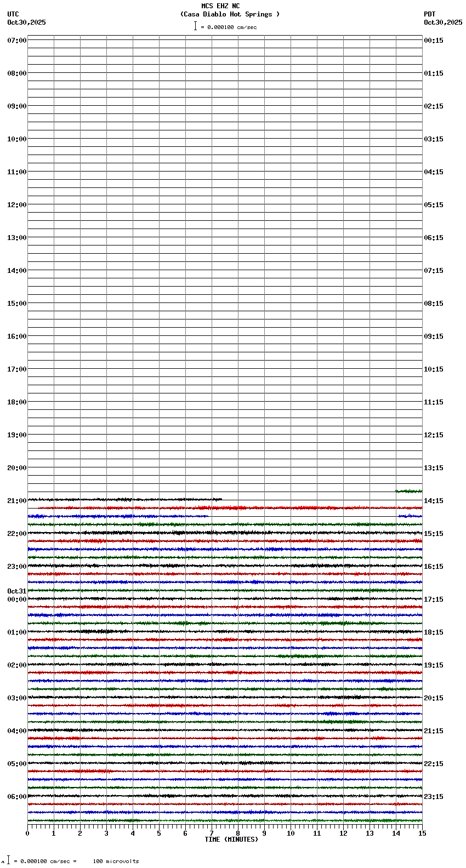Click the 15 minute tick label
The width and height of the screenshot is (466, 868).
pyautogui.click(x=422, y=833)
